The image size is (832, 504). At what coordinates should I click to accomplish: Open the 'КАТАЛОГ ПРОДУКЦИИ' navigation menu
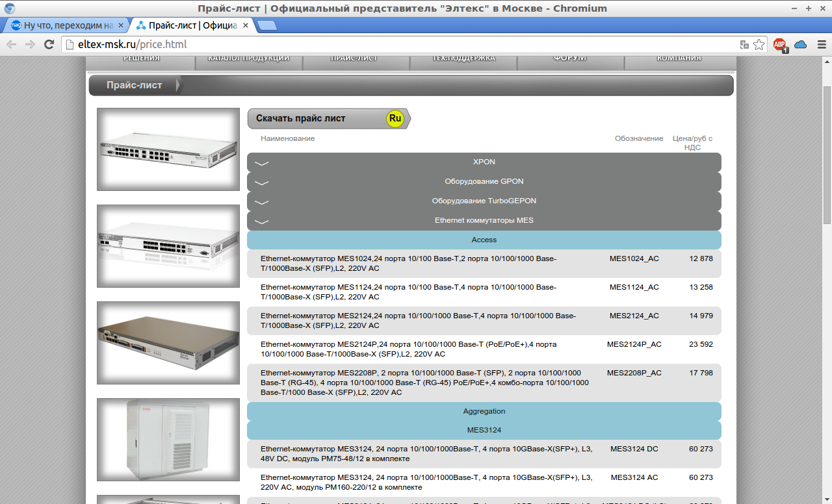click(249, 61)
